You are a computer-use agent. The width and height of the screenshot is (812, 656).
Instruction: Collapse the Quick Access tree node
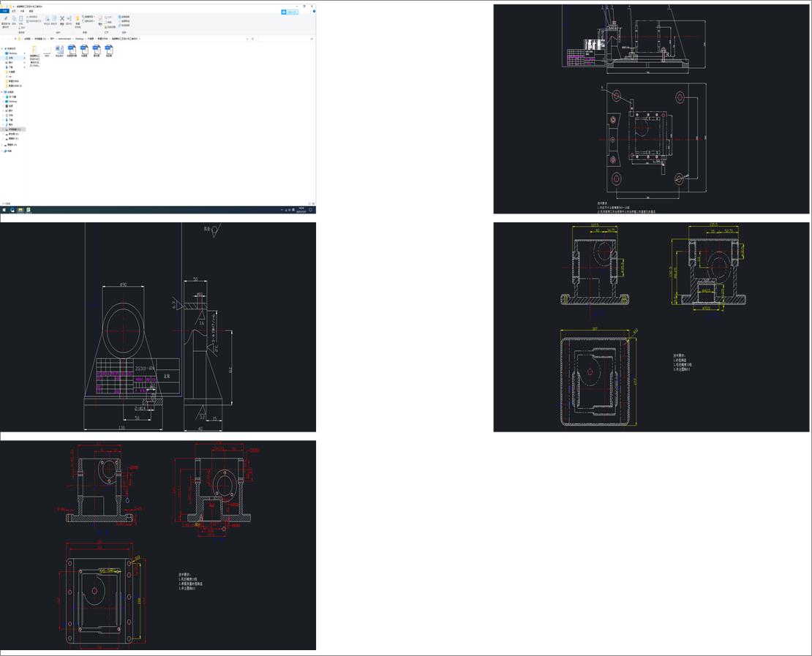[2, 49]
